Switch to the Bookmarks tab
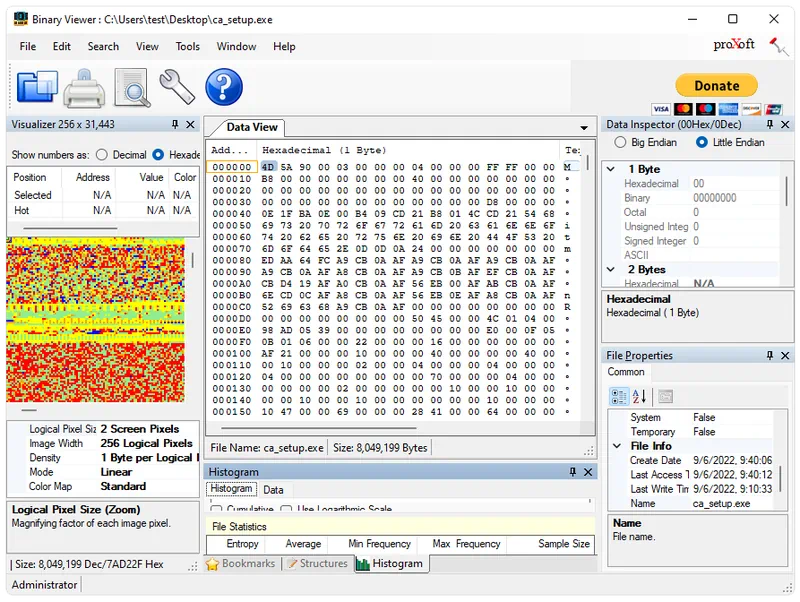The image size is (800, 602). [x=241, y=564]
